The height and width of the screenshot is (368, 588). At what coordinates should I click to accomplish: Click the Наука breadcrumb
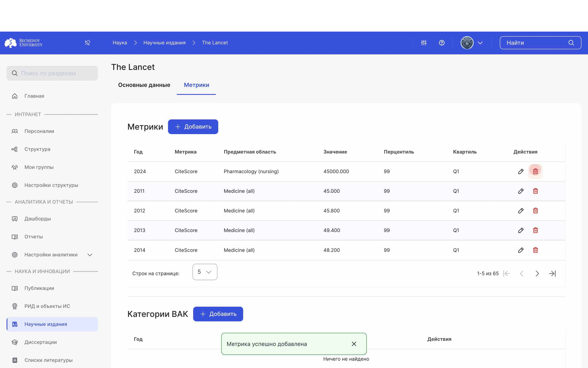[x=120, y=43]
